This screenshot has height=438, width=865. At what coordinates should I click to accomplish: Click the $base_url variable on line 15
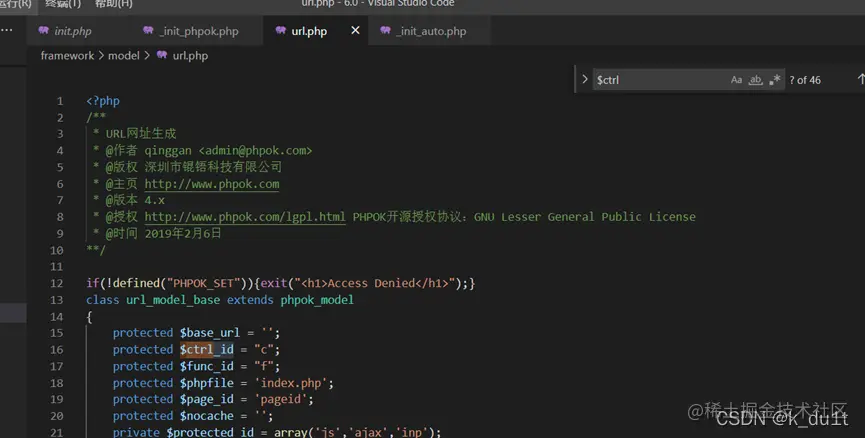coord(210,333)
